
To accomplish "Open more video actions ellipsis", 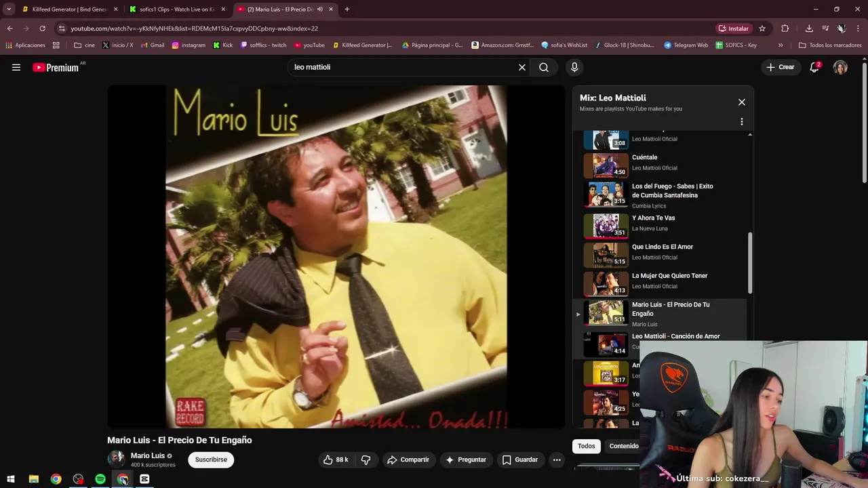I will (557, 460).
